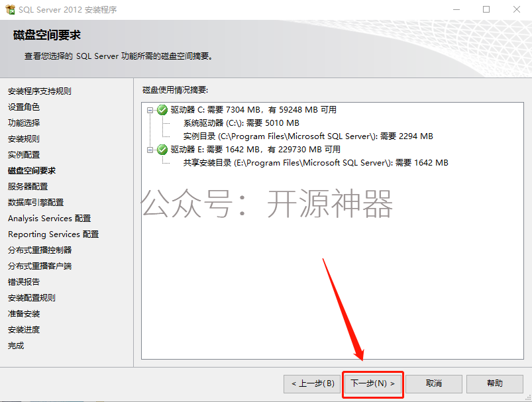
Task: Collapse the drive C tree node
Action: point(150,110)
